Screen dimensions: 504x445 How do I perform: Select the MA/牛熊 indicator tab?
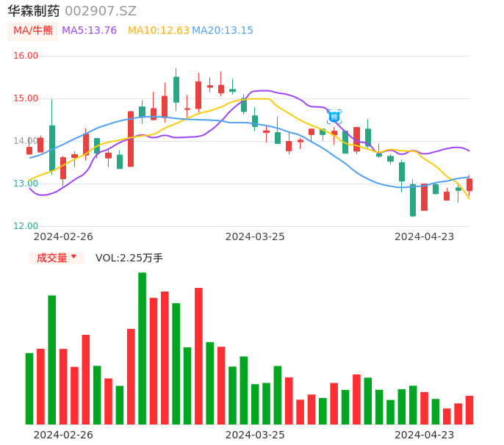coord(33,31)
